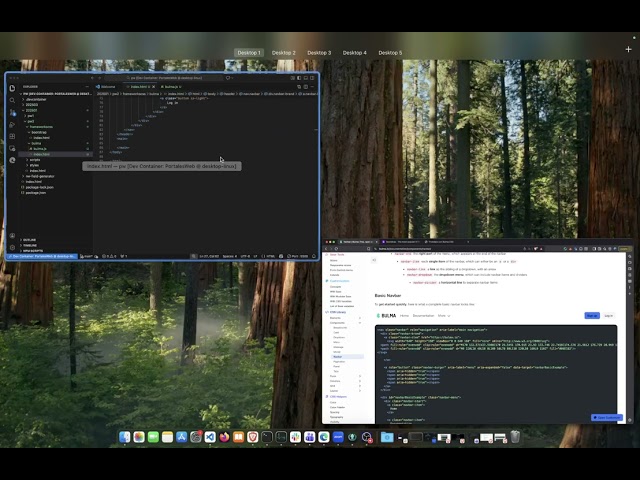Open VS Code Search activity bar icon

click(x=12, y=100)
